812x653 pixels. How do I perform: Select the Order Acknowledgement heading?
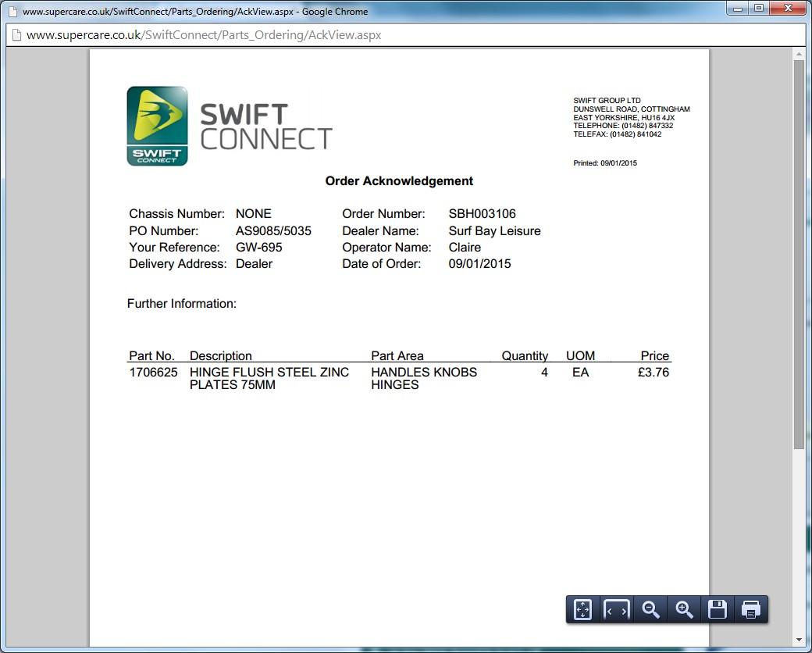[x=399, y=181]
